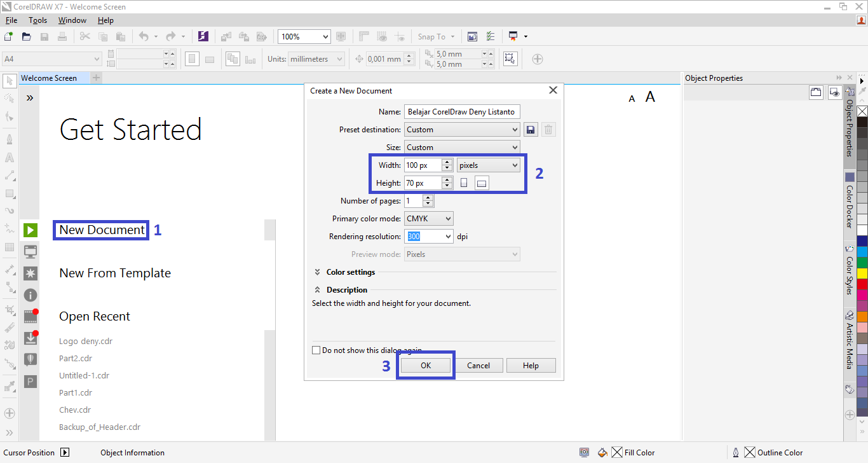Select the Crop tool in toolbox
Screen dimensions: 868x463
[x=10, y=310]
